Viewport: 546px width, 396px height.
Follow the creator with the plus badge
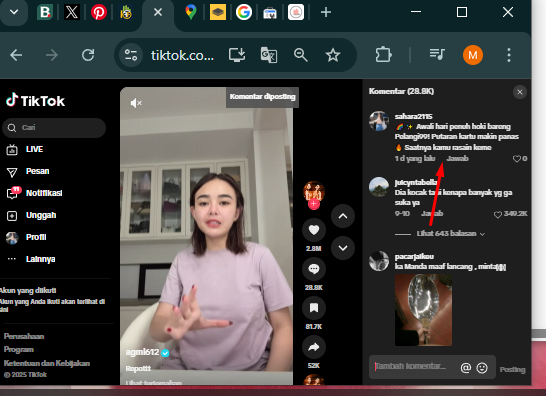point(314,204)
